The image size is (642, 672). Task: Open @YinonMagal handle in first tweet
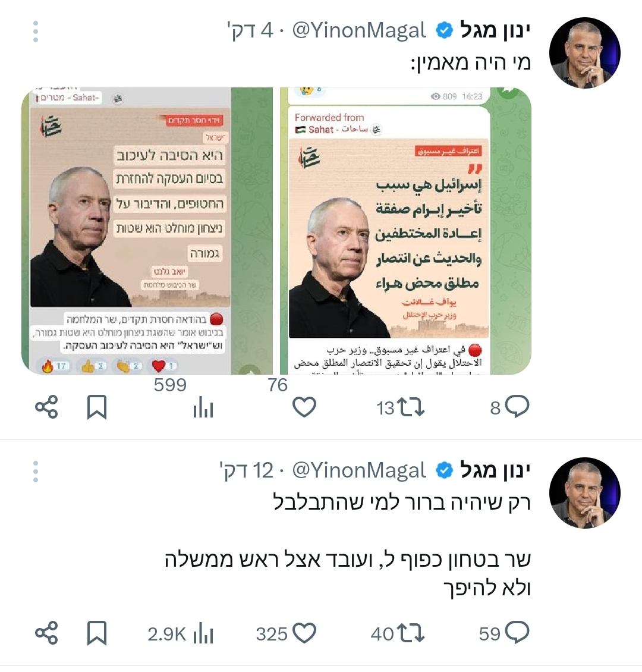pyautogui.click(x=359, y=30)
